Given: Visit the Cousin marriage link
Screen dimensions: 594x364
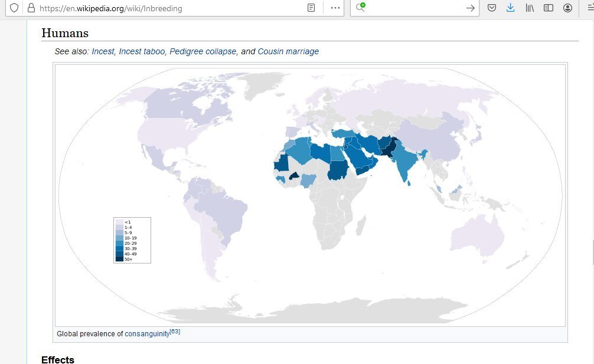Looking at the screenshot, I should tap(288, 51).
